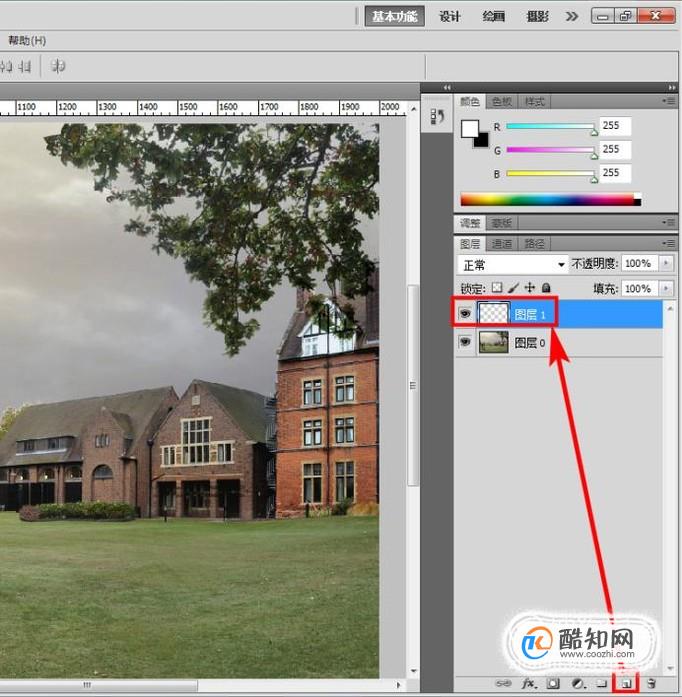Switch to the 通道 tab
Viewport: 682px width, 697px height.
point(502,244)
